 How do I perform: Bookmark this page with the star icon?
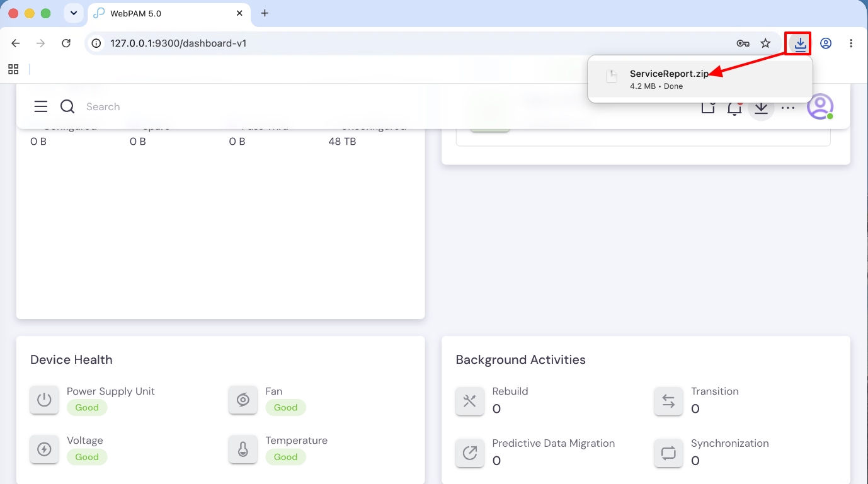pyautogui.click(x=765, y=43)
